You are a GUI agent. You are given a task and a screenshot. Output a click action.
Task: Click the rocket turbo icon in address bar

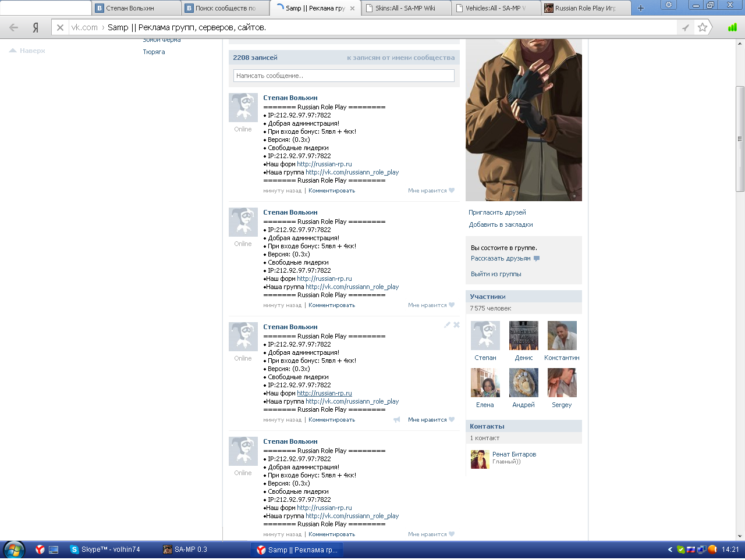[686, 27]
